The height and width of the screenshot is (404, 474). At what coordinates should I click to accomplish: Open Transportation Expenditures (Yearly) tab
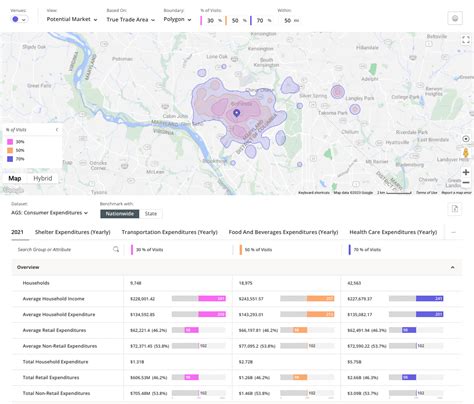point(169,232)
